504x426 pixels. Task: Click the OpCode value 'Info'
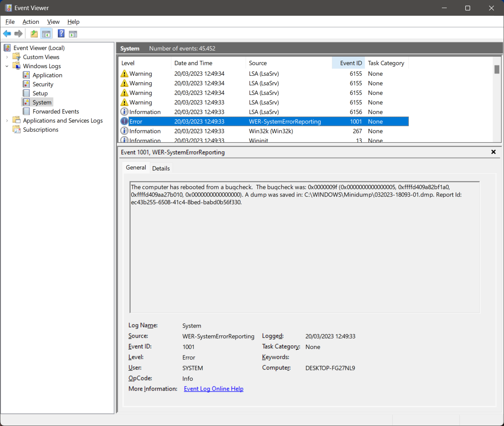click(x=187, y=378)
